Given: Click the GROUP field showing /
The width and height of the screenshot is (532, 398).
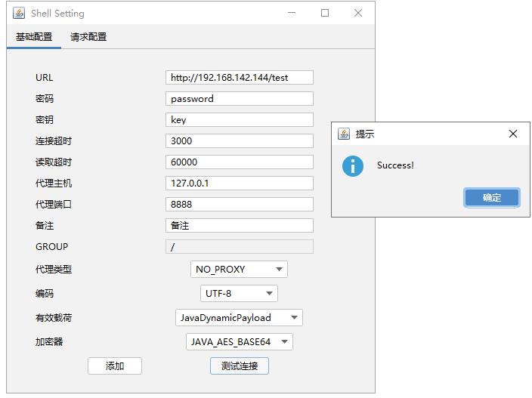Looking at the screenshot, I should pyautogui.click(x=240, y=246).
